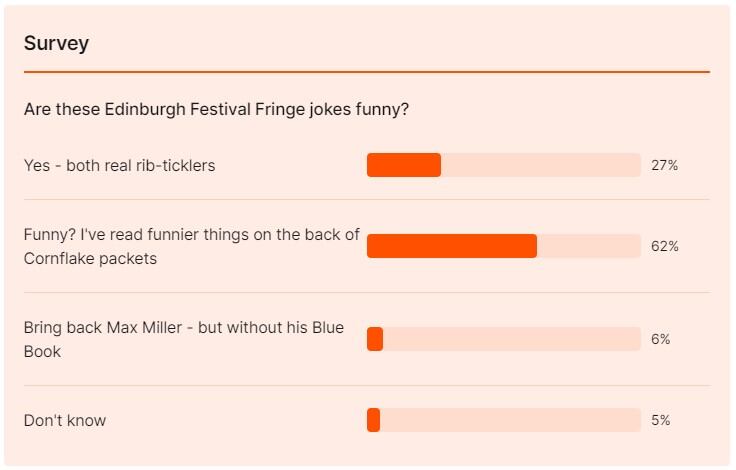The width and height of the screenshot is (736, 470).
Task: Click the orange divider line under Survey
Action: click(366, 72)
